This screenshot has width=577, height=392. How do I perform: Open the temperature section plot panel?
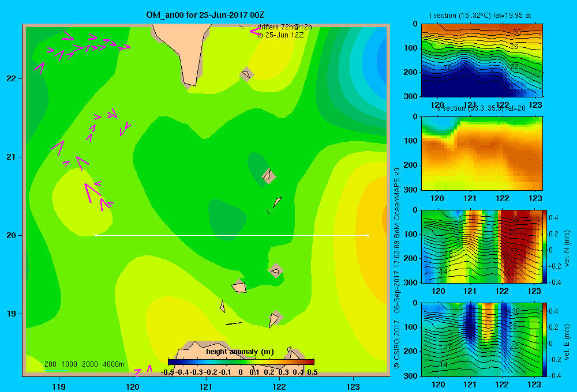coord(482,61)
